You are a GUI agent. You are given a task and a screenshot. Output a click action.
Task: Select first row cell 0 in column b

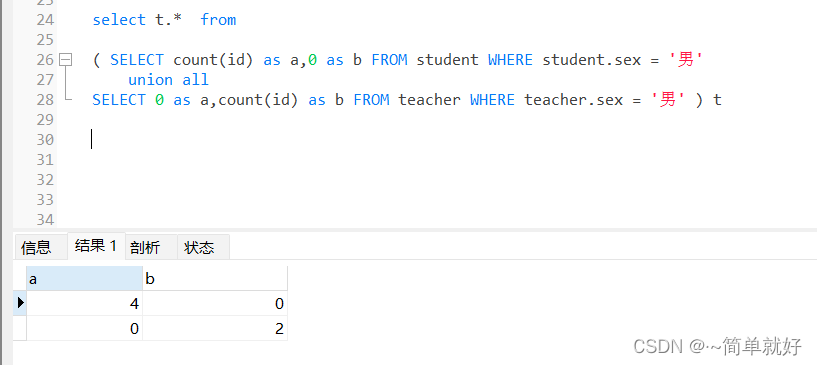[x=215, y=304]
